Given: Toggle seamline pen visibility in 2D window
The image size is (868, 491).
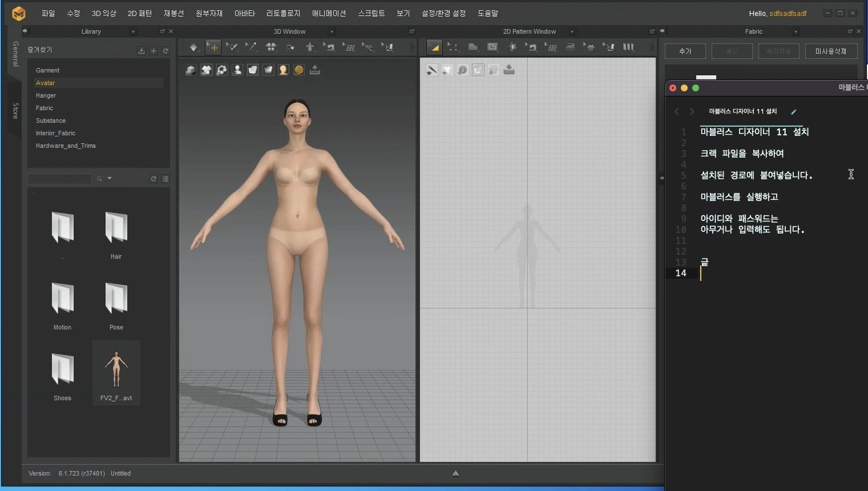Looking at the screenshot, I should (432, 70).
